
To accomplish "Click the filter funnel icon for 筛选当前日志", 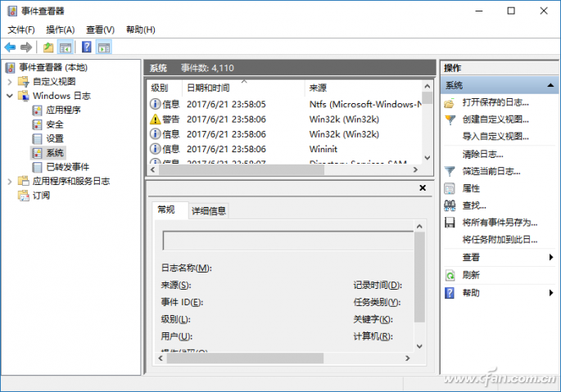I will (x=450, y=171).
